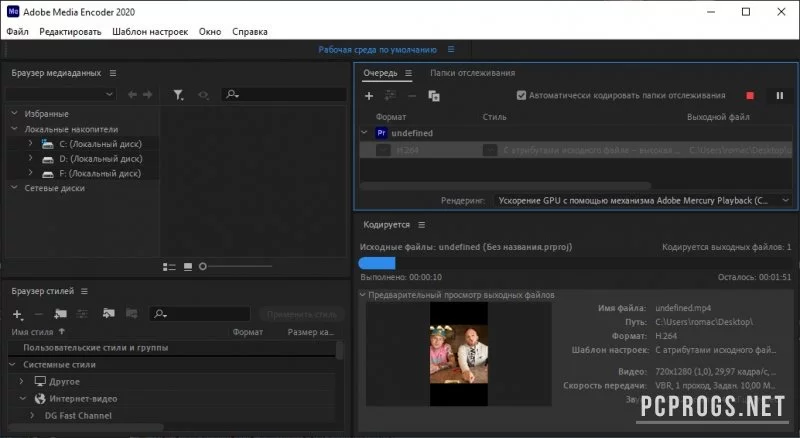Collapse the Системные стили group
Image resolution: width=800 pixels, height=438 pixels.
[x=13, y=364]
